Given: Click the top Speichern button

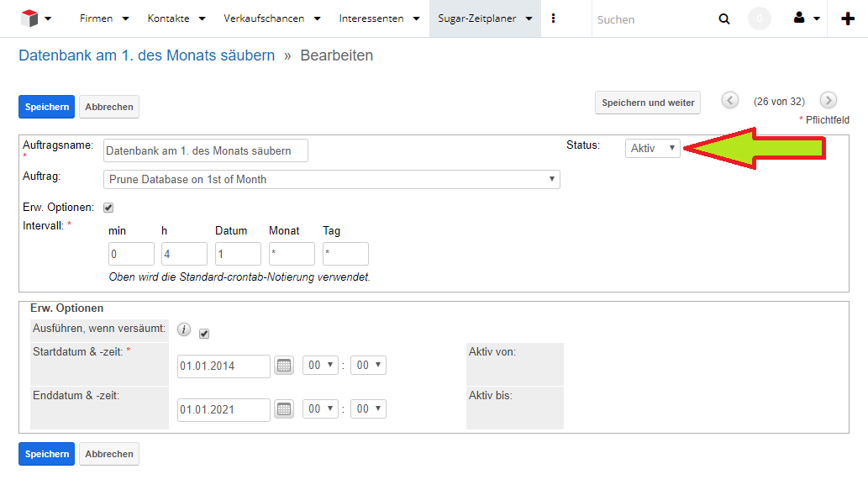Looking at the screenshot, I should [46, 107].
